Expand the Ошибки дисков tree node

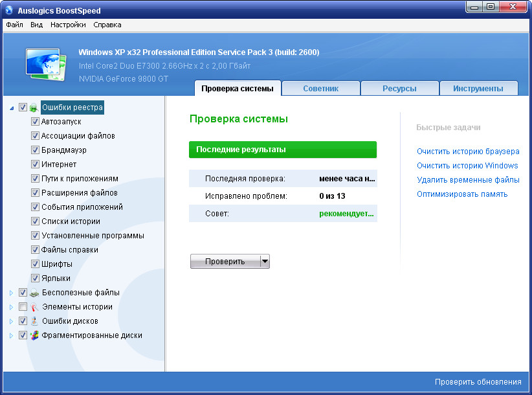(x=11, y=321)
